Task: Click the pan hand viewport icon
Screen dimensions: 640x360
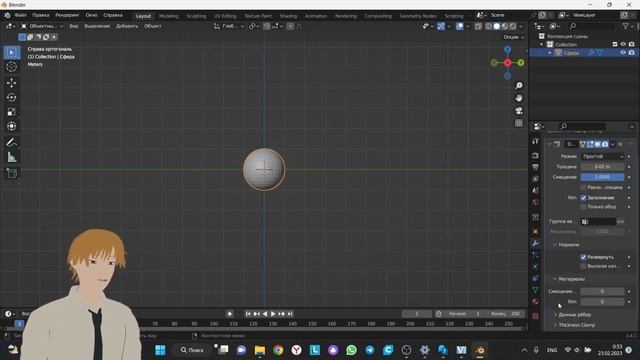Action: point(519,98)
